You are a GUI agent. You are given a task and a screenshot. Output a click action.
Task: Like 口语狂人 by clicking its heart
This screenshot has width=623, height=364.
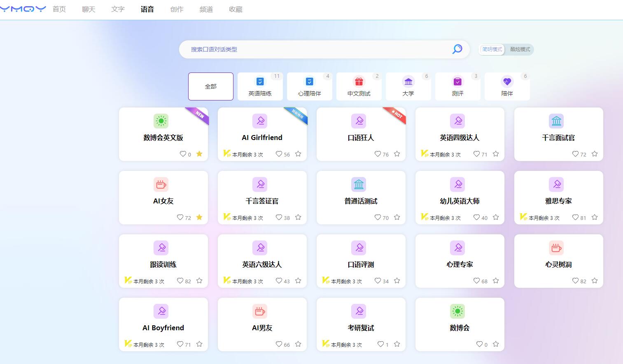(378, 154)
